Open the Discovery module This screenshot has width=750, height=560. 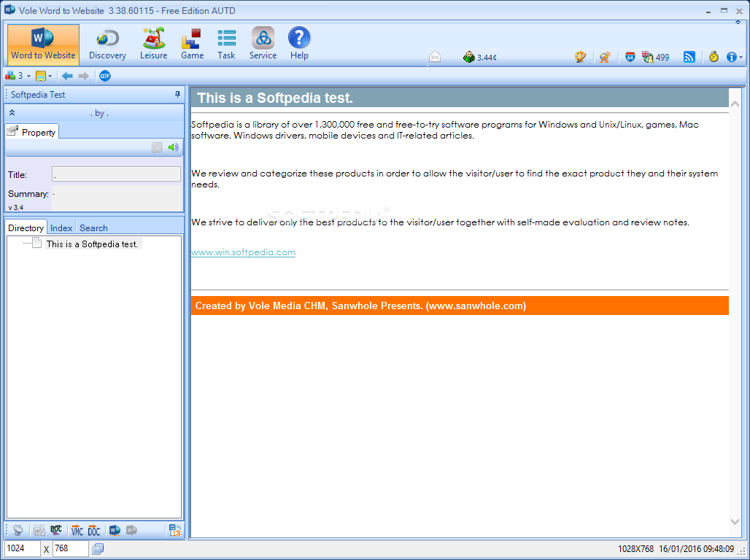[x=108, y=44]
